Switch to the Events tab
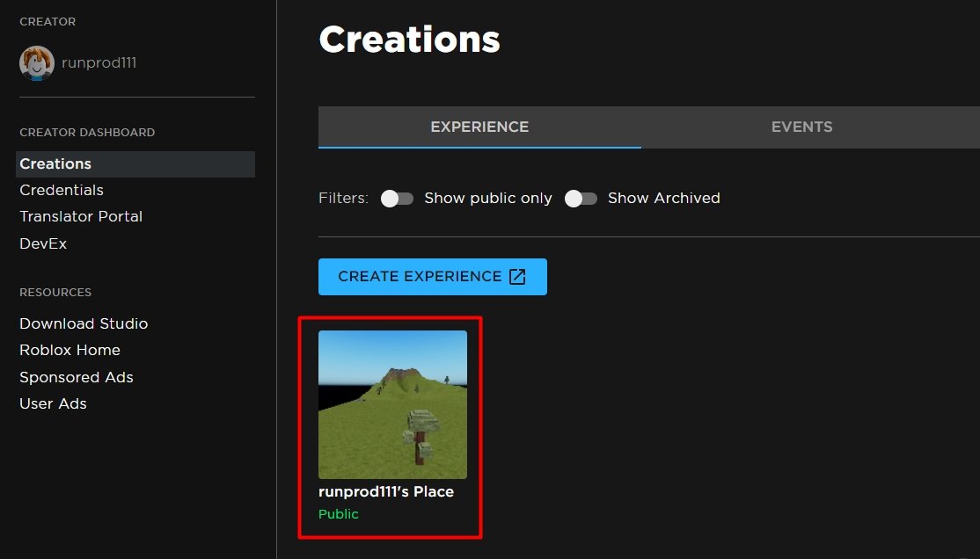Screen dimensions: 980x559 [802, 127]
